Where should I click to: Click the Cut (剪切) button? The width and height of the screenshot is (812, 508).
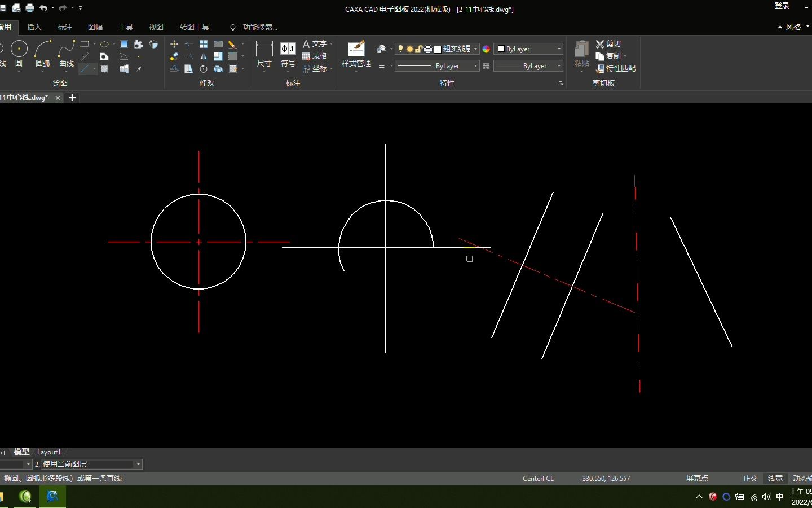pyautogui.click(x=608, y=43)
